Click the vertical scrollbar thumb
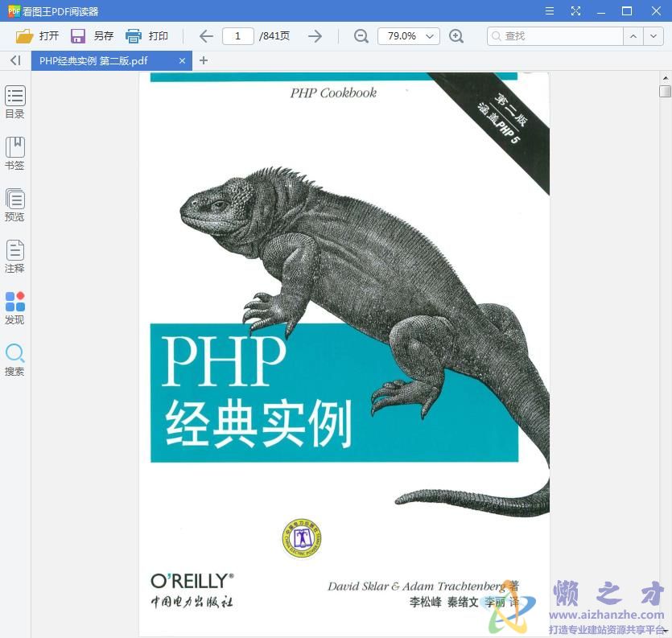Image resolution: width=672 pixels, height=638 pixels. (x=665, y=91)
